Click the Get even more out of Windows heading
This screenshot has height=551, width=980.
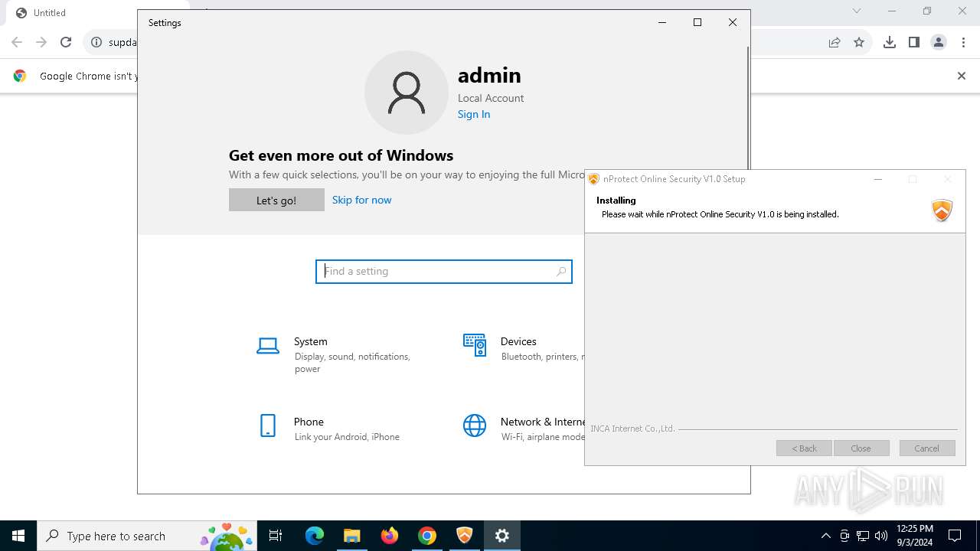341,155
